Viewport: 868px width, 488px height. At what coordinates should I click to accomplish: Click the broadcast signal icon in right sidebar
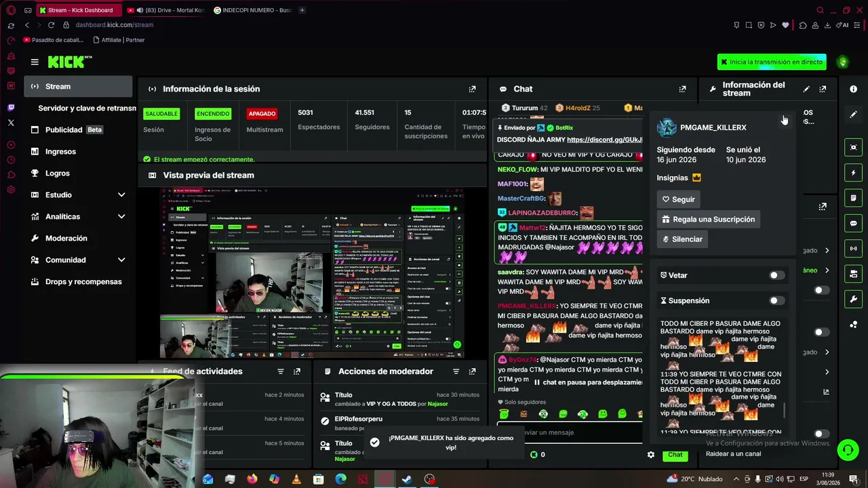tap(853, 248)
